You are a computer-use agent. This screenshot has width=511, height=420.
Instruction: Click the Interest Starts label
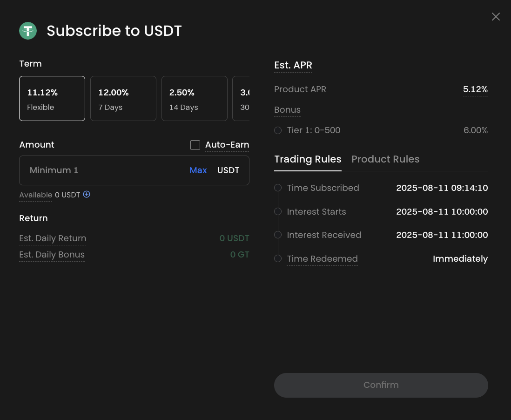[x=316, y=212]
